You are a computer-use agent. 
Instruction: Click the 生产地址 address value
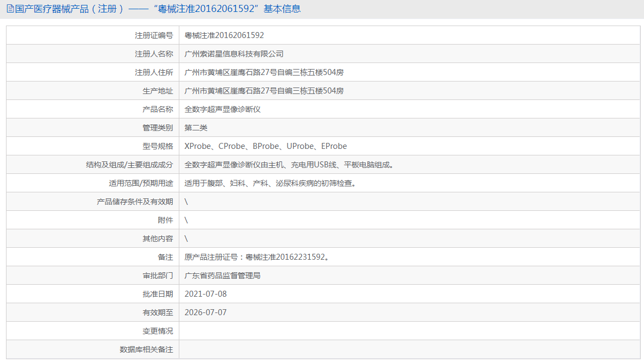pyautogui.click(x=264, y=91)
